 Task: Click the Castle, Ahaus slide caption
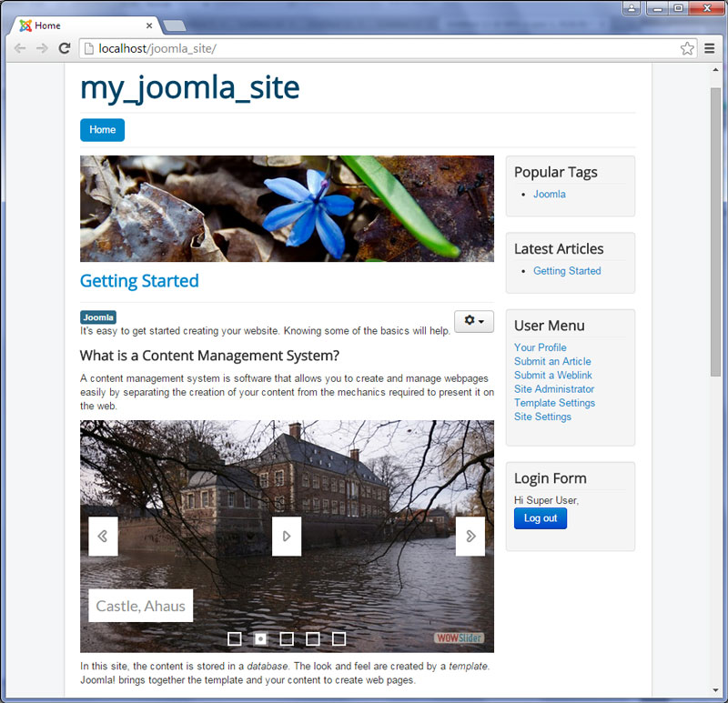pos(141,606)
